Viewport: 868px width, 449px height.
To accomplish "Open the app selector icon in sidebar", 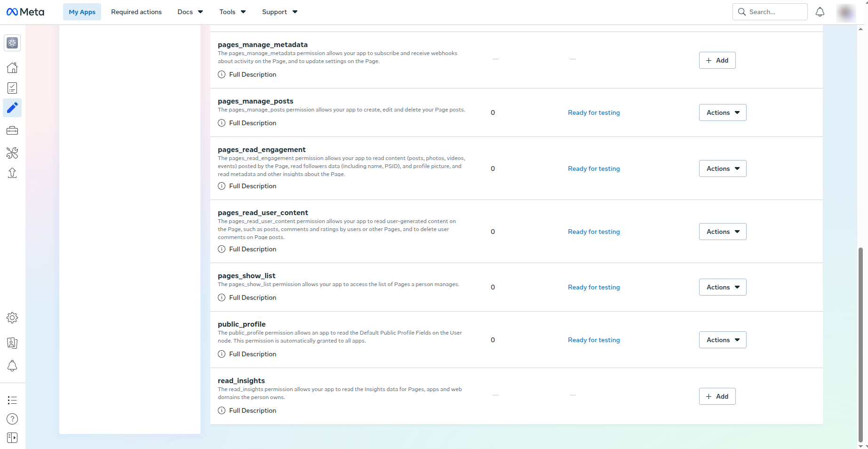I will (x=13, y=43).
